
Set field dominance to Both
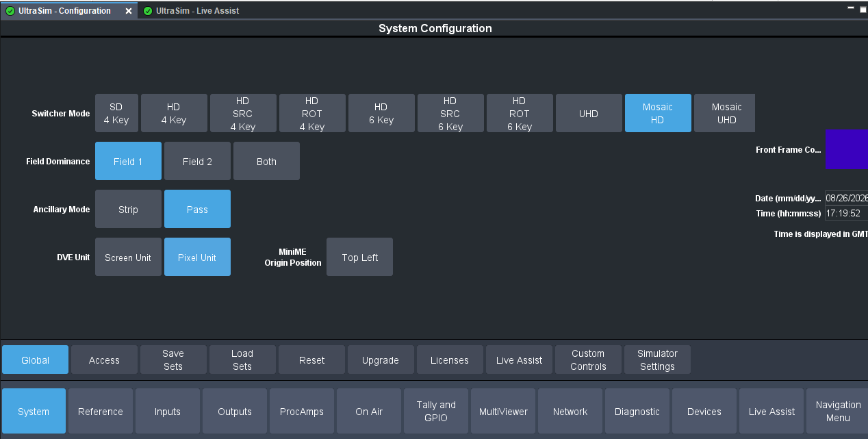point(266,161)
